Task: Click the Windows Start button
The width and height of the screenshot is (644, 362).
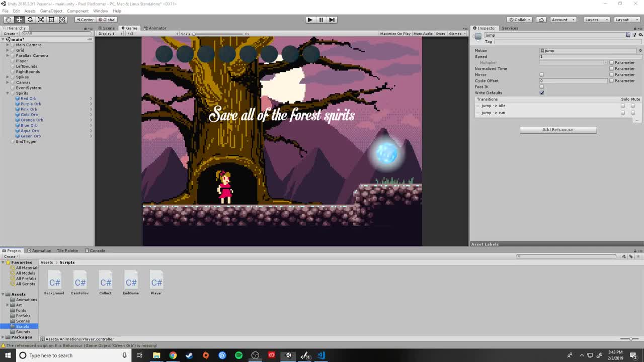Action: [8, 355]
